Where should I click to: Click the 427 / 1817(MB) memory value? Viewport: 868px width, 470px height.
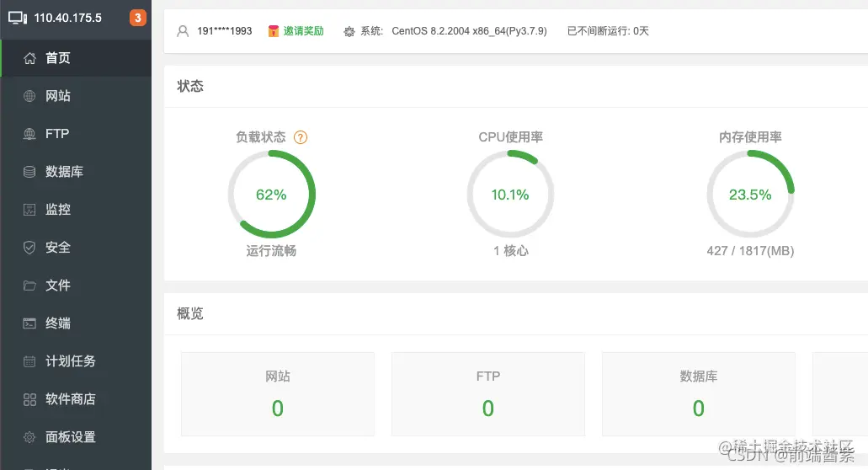[x=750, y=251]
